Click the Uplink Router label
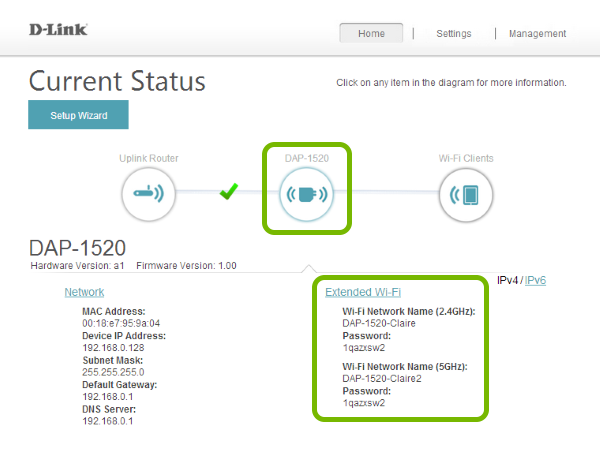 [x=148, y=158]
